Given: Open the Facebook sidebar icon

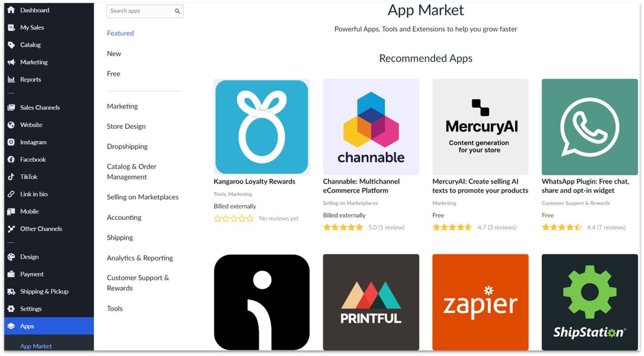Looking at the screenshot, I should pyautogui.click(x=11, y=160).
